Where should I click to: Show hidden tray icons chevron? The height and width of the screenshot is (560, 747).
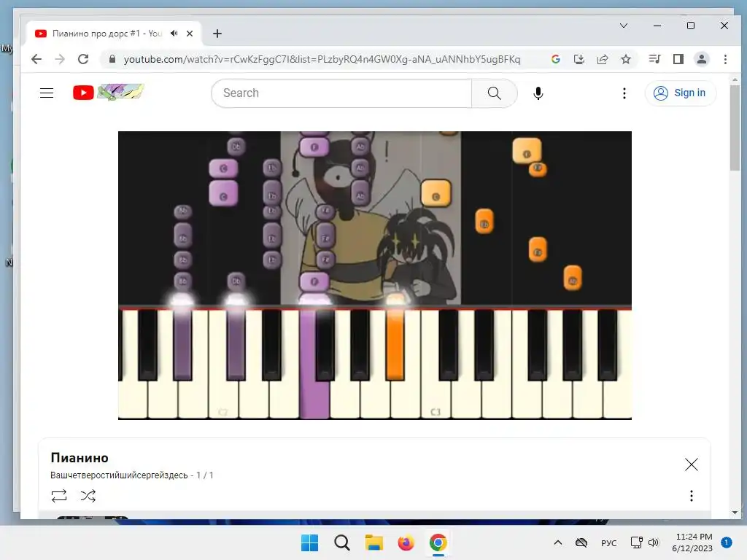[x=558, y=542]
